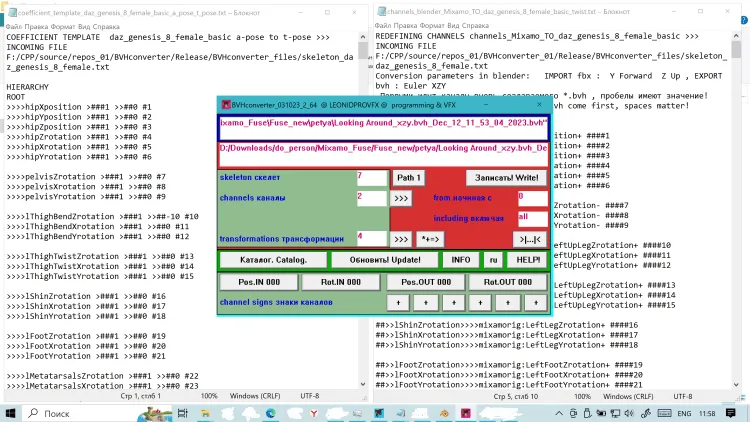Toggle the Pos.IN 000 button
Image resolution: width=750 pixels, height=422 pixels.
pyautogui.click(x=259, y=282)
